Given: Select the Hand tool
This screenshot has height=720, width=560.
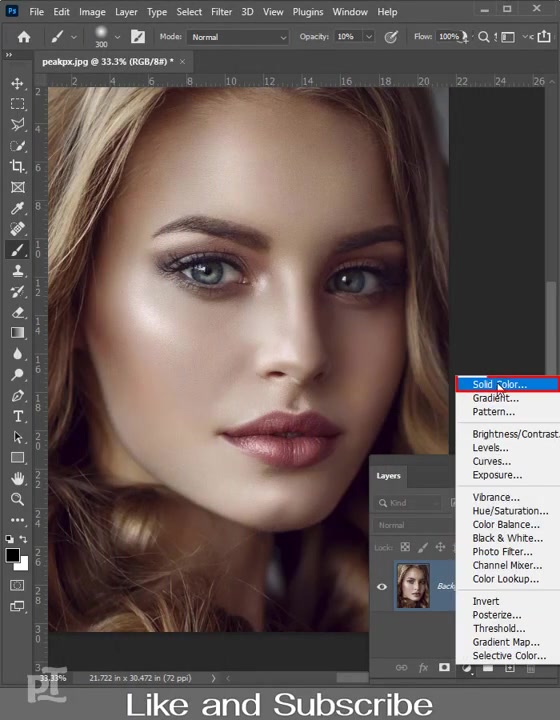Looking at the screenshot, I should pos(17,479).
